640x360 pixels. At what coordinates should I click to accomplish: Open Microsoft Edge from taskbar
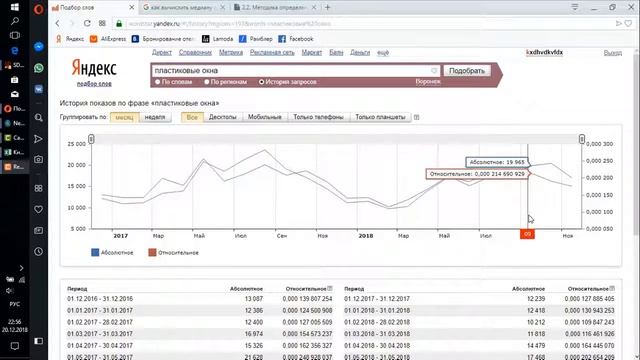(x=15, y=51)
